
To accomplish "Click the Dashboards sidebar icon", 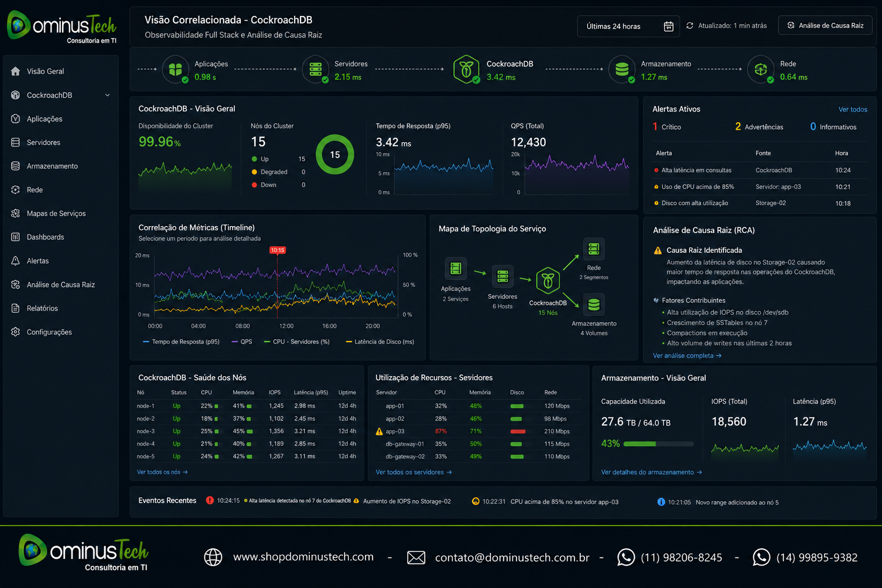I will coord(16,237).
